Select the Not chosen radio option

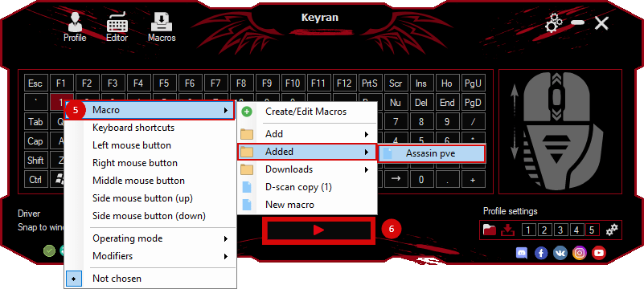[x=74, y=279]
